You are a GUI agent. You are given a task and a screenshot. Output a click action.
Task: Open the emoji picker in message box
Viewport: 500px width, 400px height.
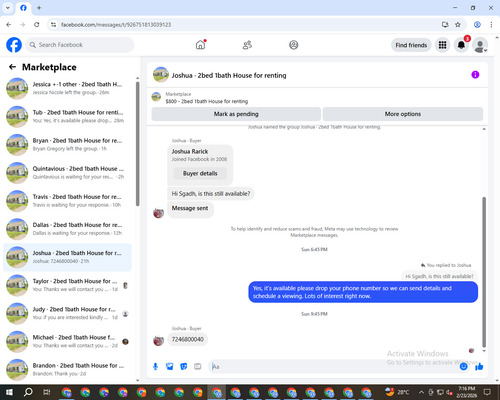[463, 367]
